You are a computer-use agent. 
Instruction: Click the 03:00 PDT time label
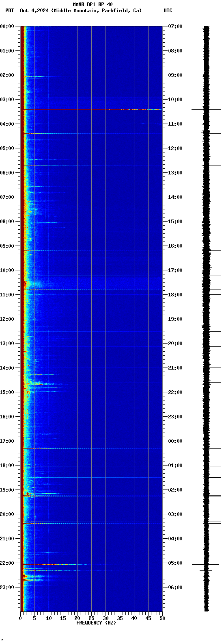(7, 100)
